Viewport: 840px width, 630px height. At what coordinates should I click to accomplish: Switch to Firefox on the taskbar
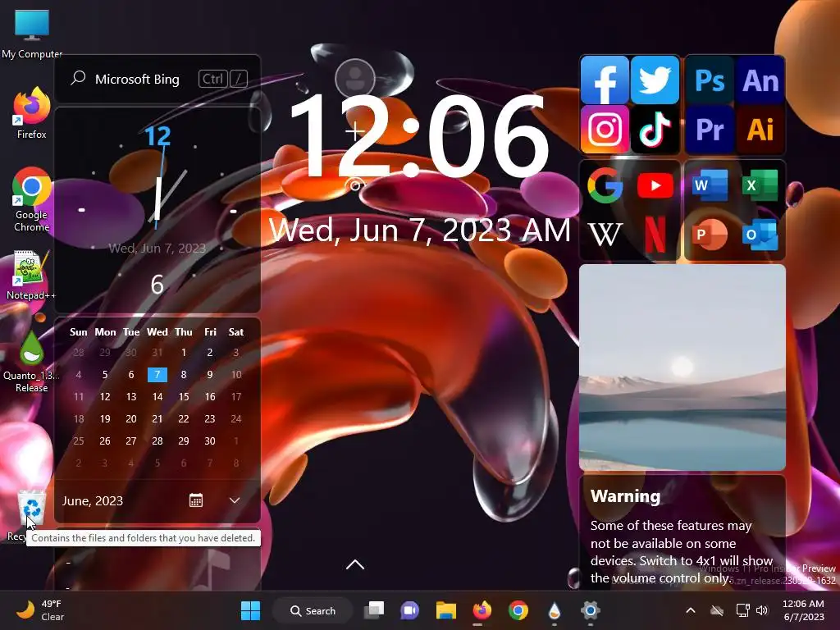click(482, 610)
